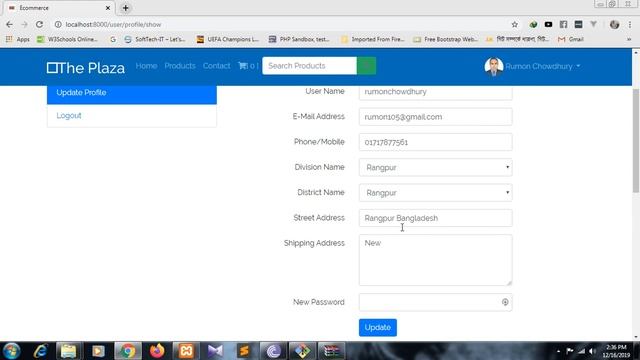Screen dimensions: 640x360
Task: Click the green extension icon in toolbar
Action: pos(533,24)
